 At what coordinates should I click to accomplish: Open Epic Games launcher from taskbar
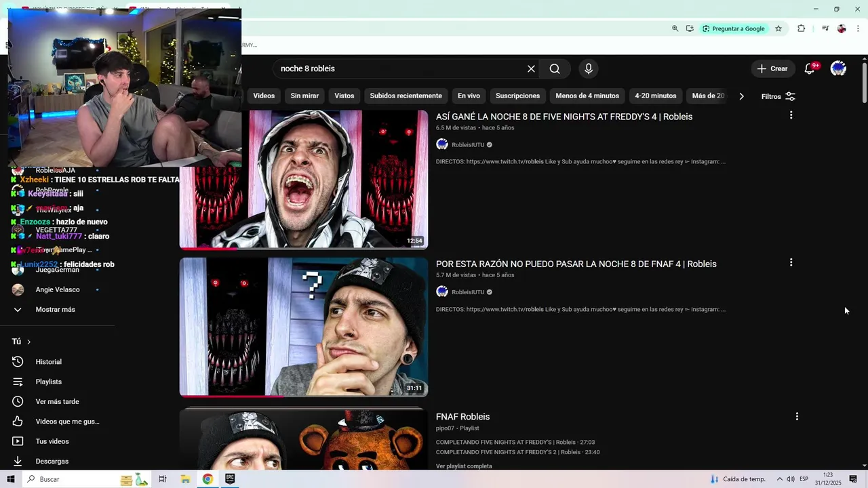(x=230, y=479)
